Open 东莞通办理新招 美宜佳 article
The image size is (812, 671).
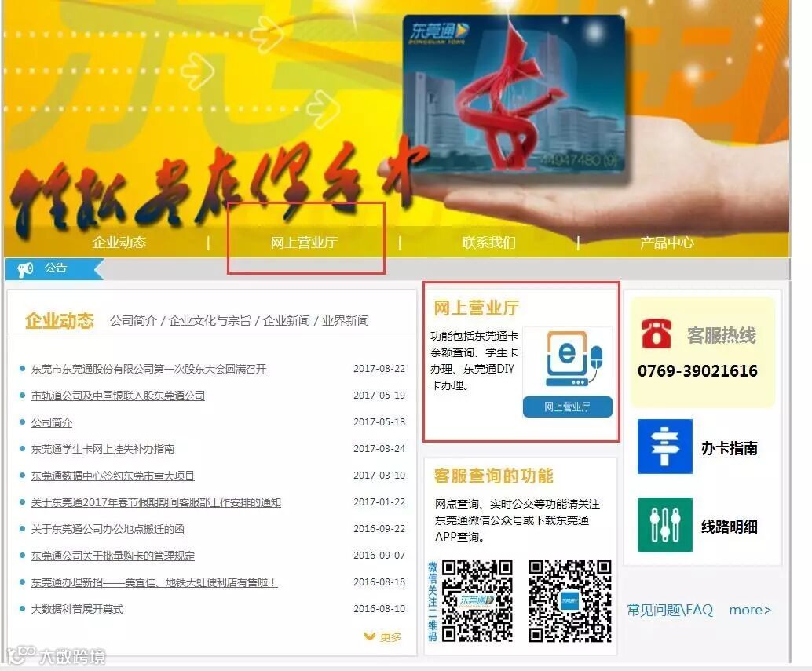(x=155, y=582)
